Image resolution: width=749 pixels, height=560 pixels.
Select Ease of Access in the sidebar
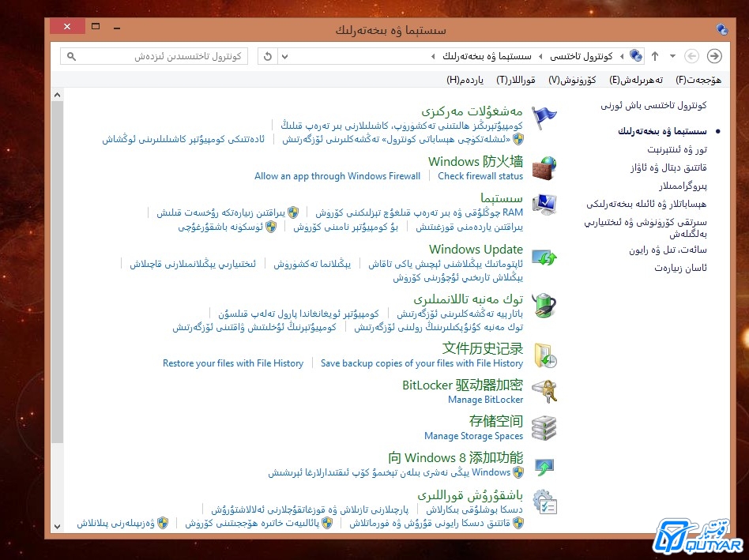(680, 268)
